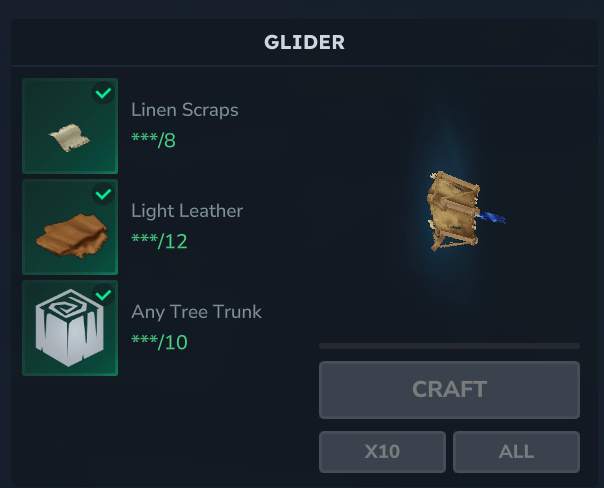Click the Any Tree Trunk checkmark
The image size is (604, 488).
click(x=103, y=295)
